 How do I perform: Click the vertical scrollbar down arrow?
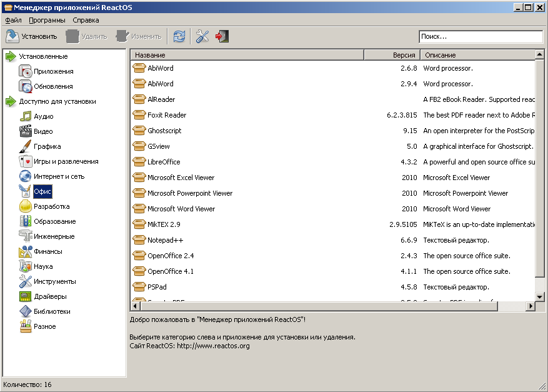540,297
